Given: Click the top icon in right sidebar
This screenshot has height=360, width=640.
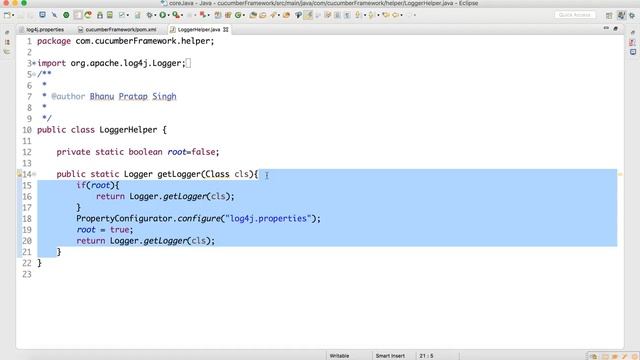Looking at the screenshot, I should 633,33.
